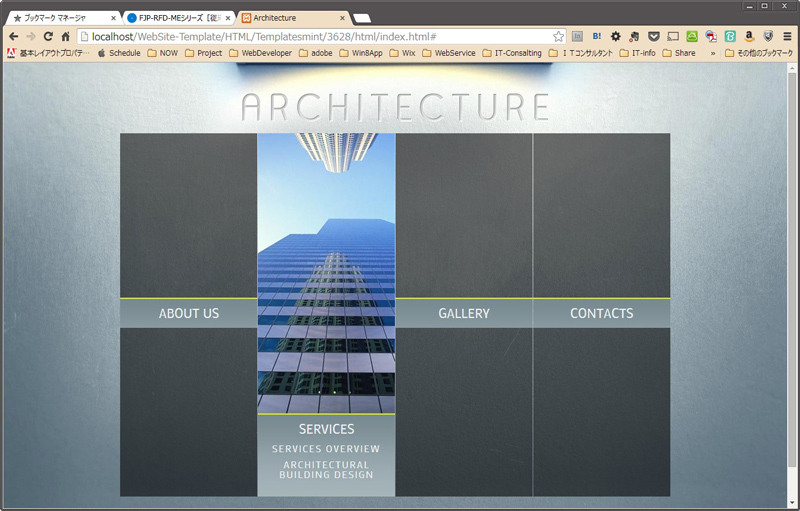The width and height of the screenshot is (800, 511).
Task: Click the shield extension icon
Action: click(768, 36)
